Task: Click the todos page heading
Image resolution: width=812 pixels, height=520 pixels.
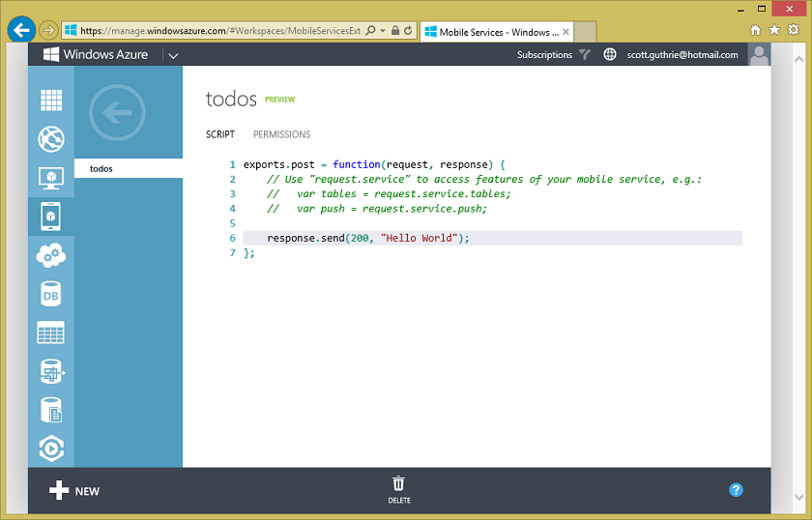Action: (x=231, y=99)
